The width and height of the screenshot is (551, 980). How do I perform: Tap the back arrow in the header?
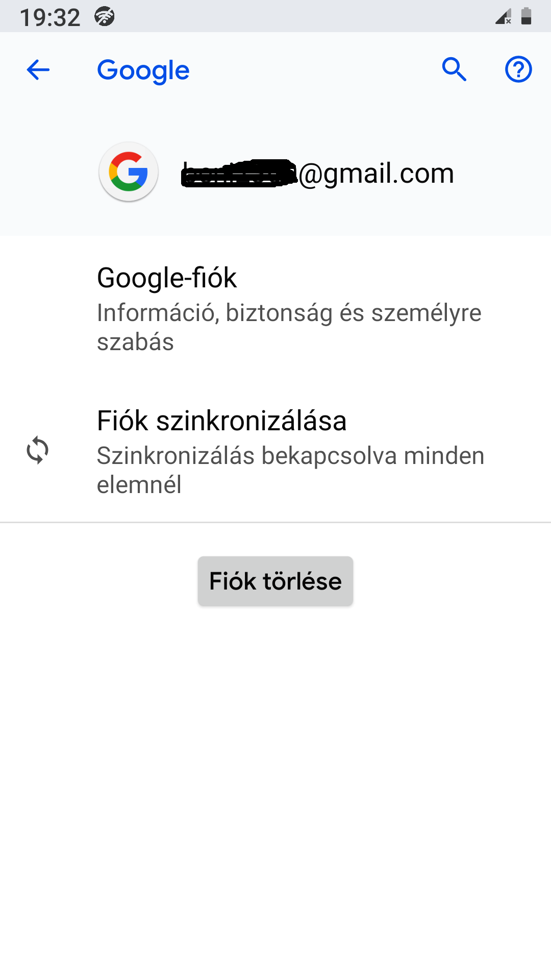[x=38, y=70]
